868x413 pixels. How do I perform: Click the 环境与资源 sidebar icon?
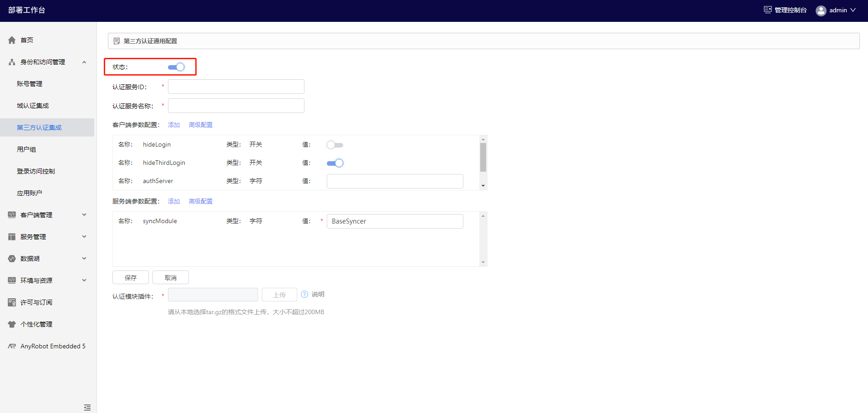(12, 280)
